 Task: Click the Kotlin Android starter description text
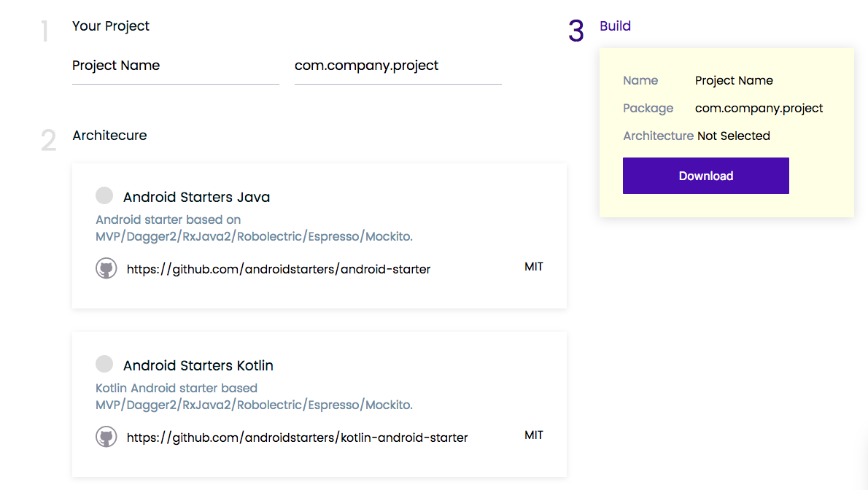pos(254,397)
